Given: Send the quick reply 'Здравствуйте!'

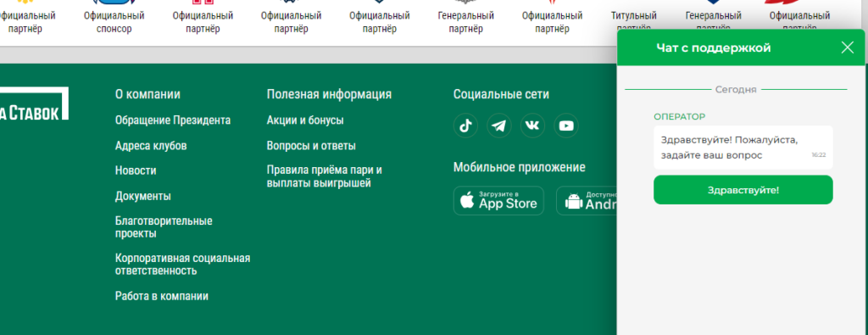Looking at the screenshot, I should tap(743, 190).
